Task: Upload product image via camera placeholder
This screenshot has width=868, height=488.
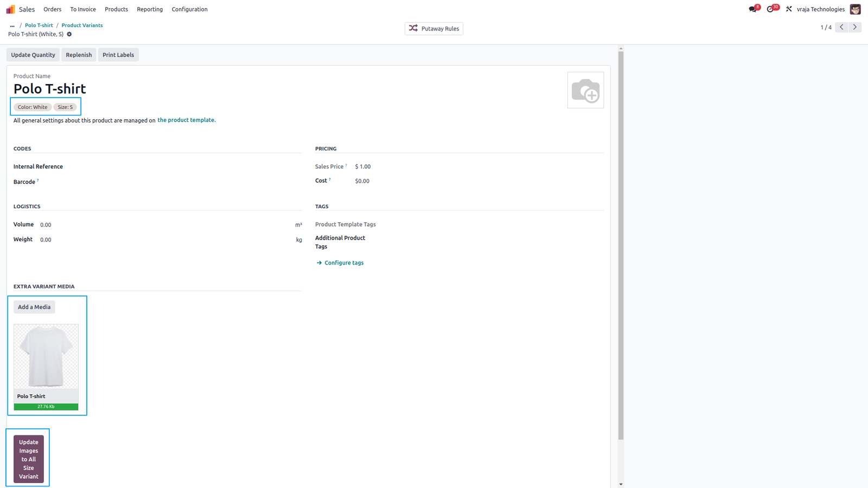Action: tap(585, 90)
